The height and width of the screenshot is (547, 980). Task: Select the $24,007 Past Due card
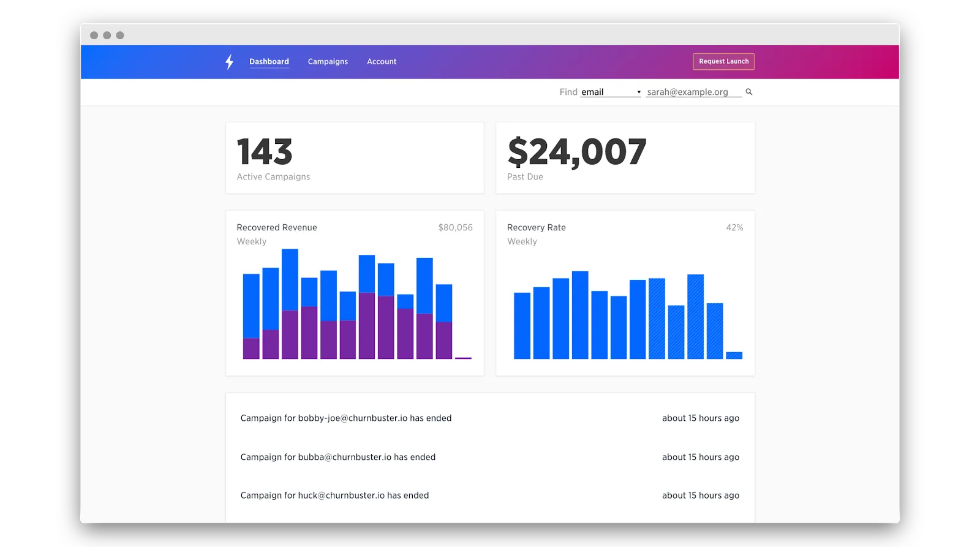[625, 158]
